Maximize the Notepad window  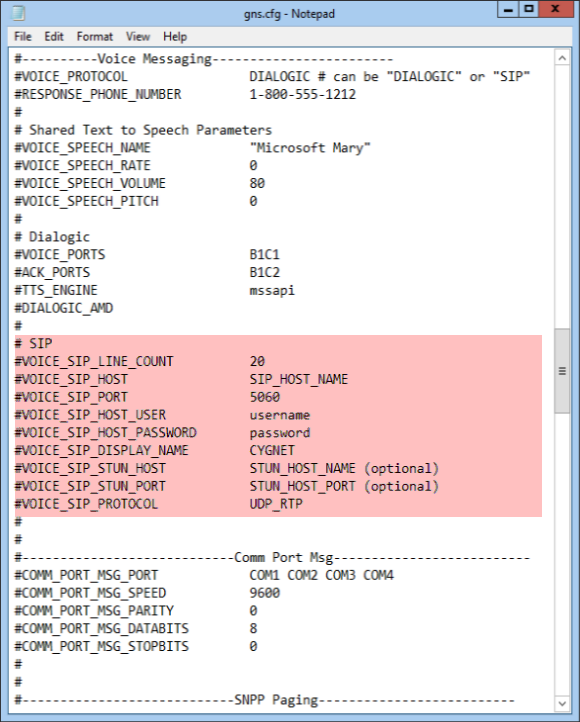click(x=529, y=9)
